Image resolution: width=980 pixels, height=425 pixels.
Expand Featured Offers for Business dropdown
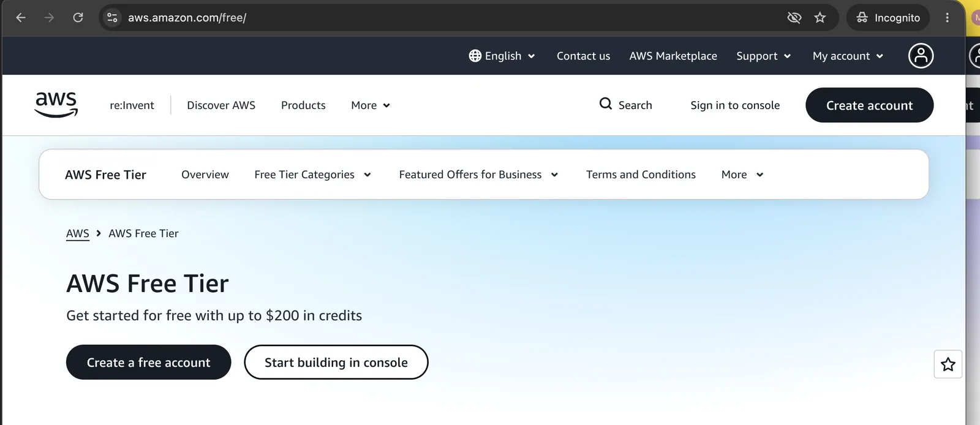pos(479,175)
